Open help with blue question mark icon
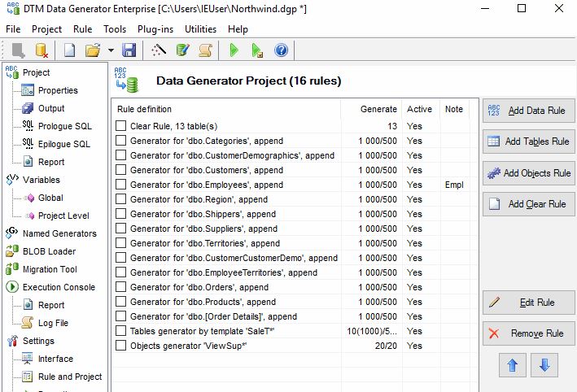577x392 pixels. 281,50
